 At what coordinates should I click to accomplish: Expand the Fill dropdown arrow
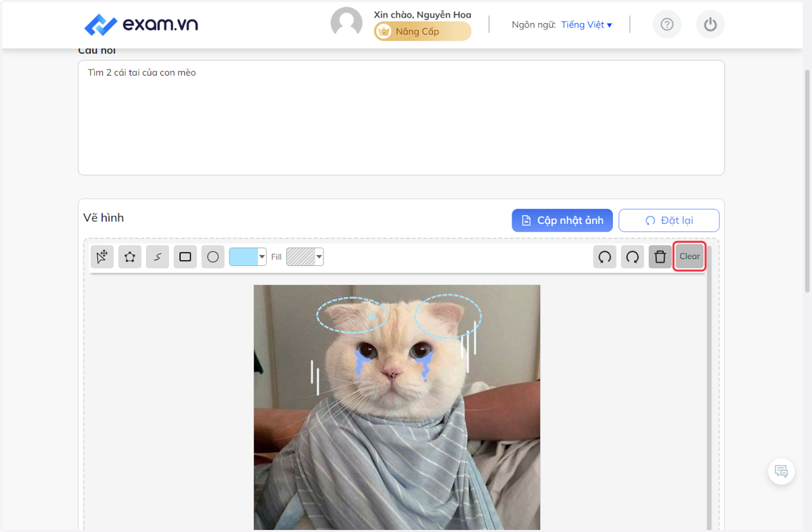319,257
